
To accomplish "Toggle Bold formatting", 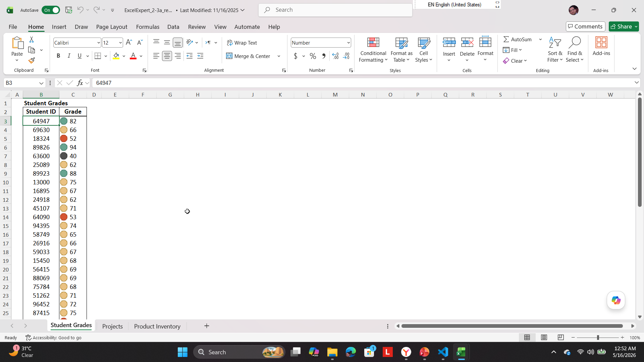I will point(58,56).
